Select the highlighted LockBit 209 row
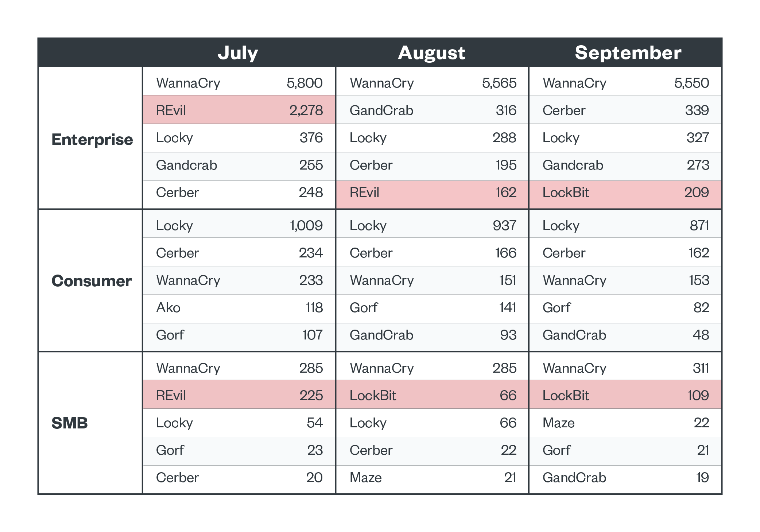 (625, 193)
